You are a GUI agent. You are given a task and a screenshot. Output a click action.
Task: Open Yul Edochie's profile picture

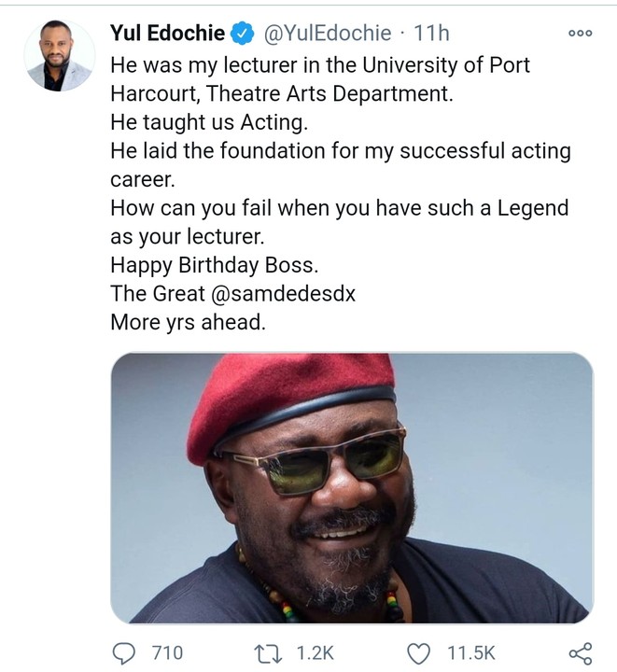pyautogui.click(x=60, y=55)
